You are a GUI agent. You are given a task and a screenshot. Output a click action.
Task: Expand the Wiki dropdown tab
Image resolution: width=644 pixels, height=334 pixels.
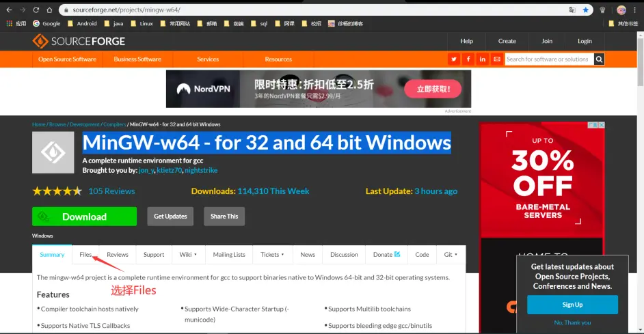point(188,255)
